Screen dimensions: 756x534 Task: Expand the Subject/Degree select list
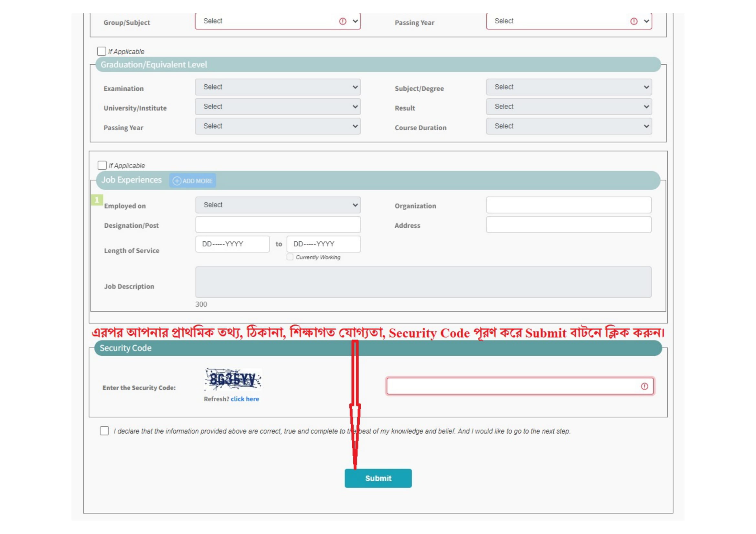pos(569,87)
